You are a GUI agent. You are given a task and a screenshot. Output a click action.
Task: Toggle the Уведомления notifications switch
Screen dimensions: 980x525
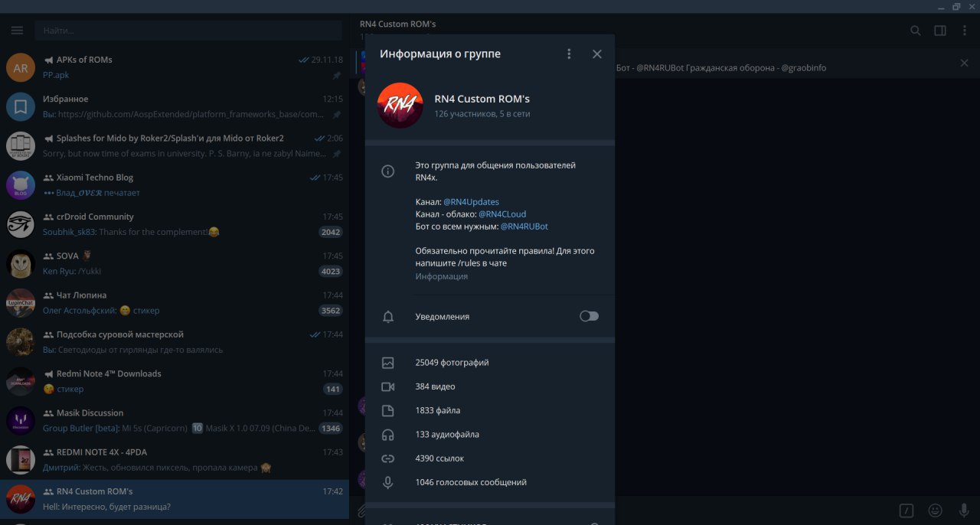[x=589, y=316]
